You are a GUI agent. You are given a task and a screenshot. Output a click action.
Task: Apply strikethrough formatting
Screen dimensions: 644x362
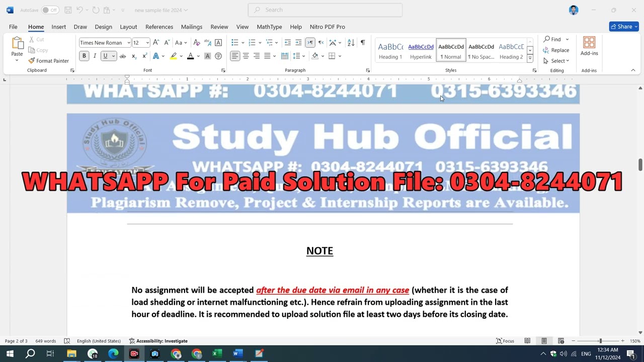(x=122, y=56)
